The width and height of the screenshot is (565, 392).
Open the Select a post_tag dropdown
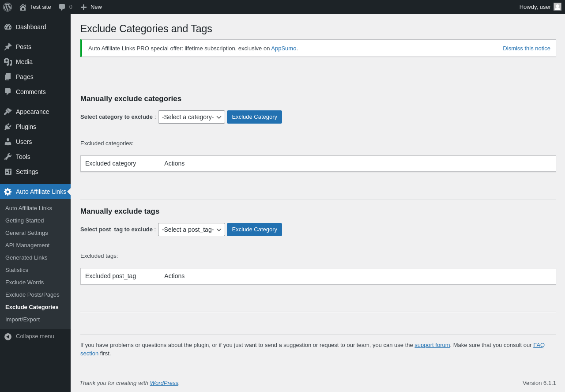pyautogui.click(x=192, y=230)
